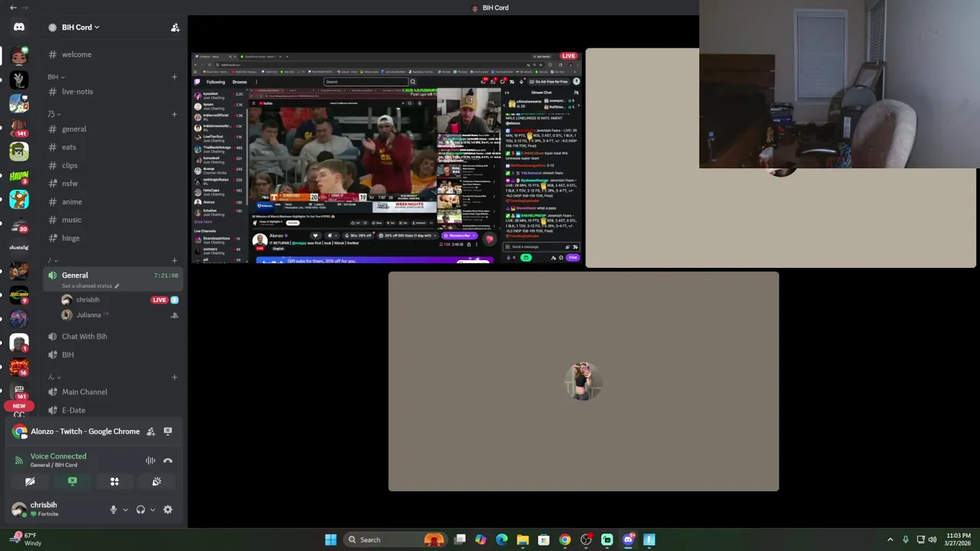Mute microphone in user panel
The image size is (980, 551).
coord(113,510)
